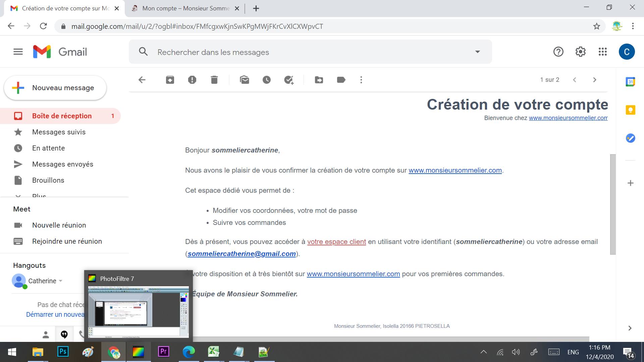Image resolution: width=644 pixels, height=362 pixels.
Task: Go to the older message arrow
Action: pyautogui.click(x=595, y=80)
